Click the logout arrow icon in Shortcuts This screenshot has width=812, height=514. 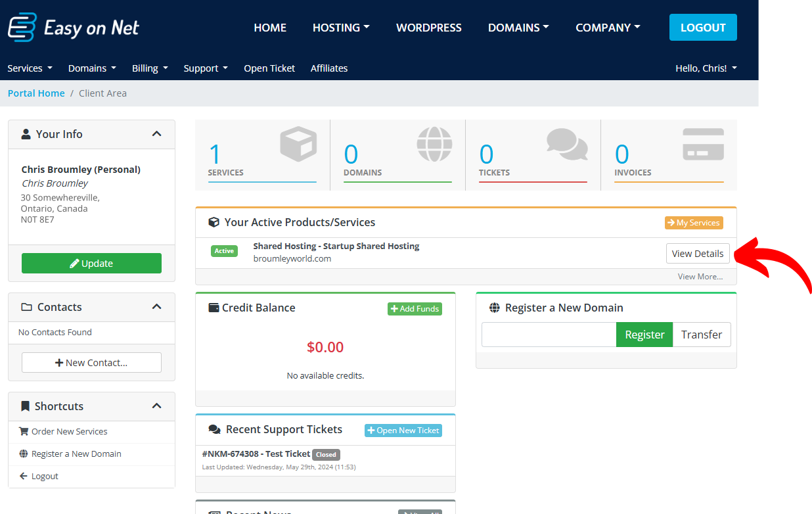pos(24,476)
